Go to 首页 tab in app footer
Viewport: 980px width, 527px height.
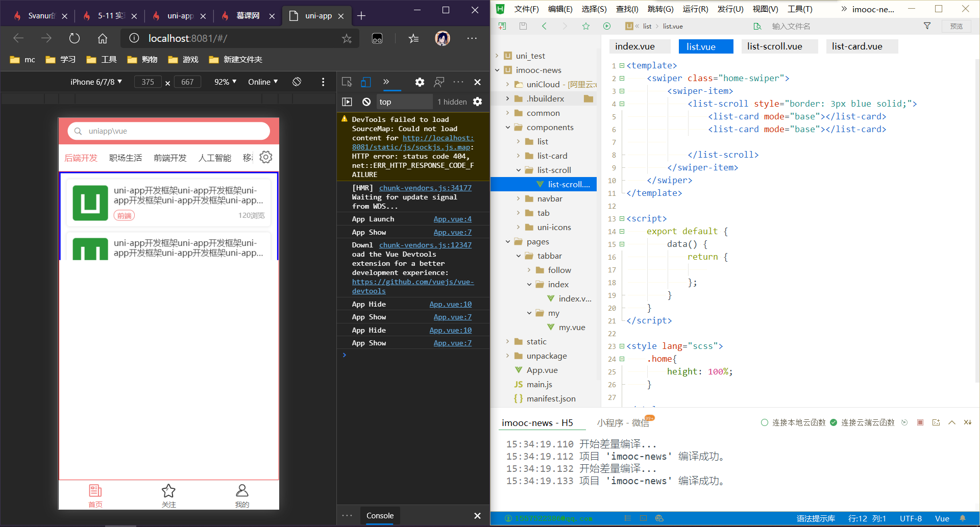[95, 496]
